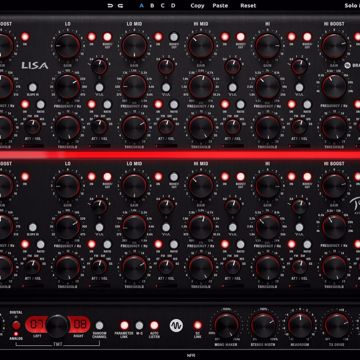Toggle lower unit HI band Boost/Cut button

(x=307, y=177)
